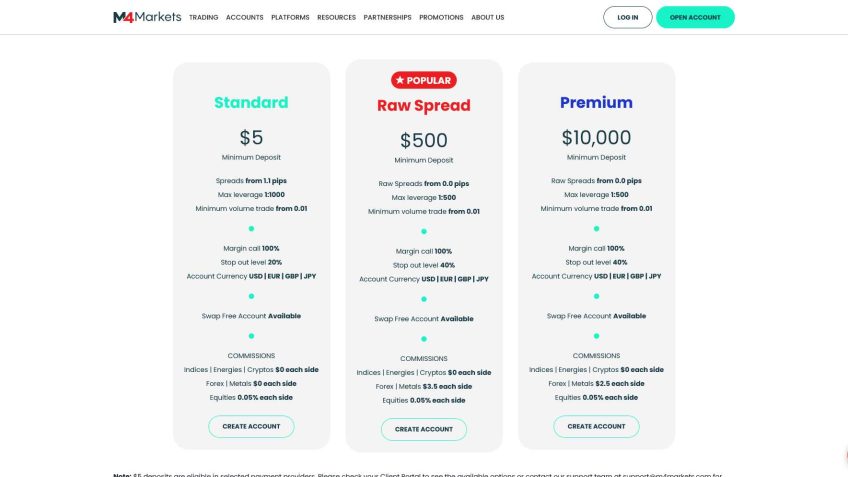Click the Log In button
Screen dimensions: 848x477
coord(627,17)
